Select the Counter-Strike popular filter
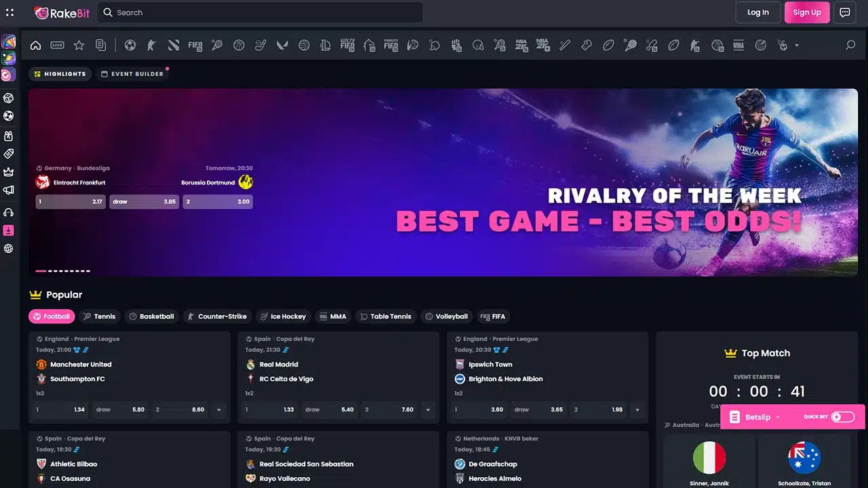Viewport: 868px width, 488px height. (217, 317)
